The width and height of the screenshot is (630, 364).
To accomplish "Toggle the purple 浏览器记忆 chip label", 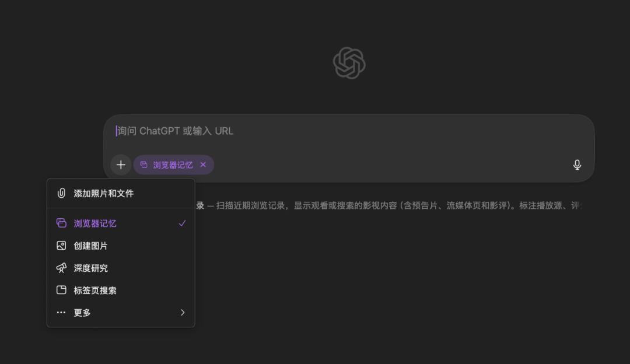I will 173,165.
